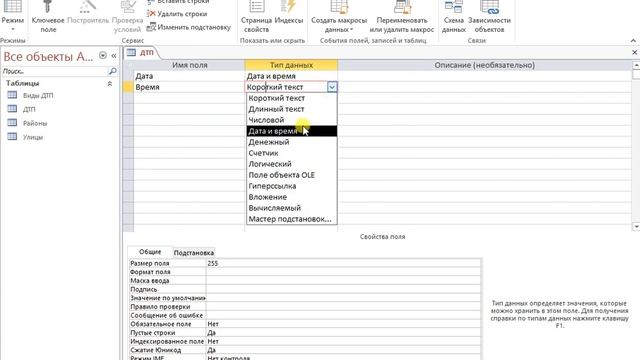Select the Дата field name cell
Screen dimensions: 640x360
coord(189,76)
